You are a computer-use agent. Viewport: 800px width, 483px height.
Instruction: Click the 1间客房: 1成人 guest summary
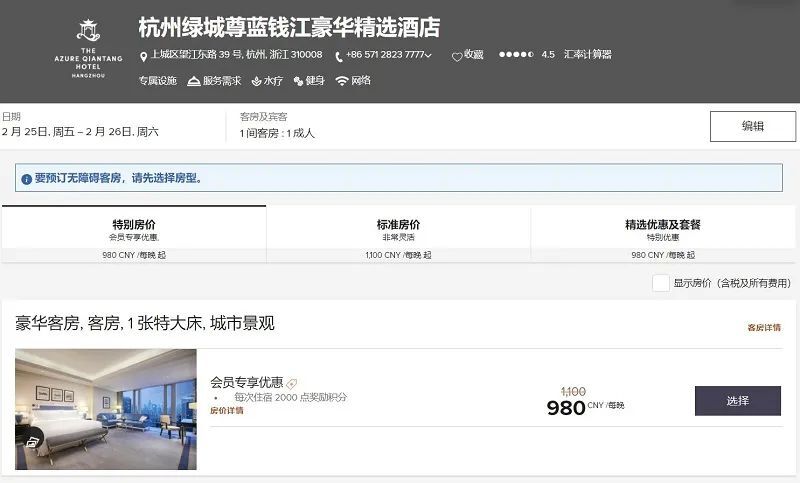277,133
